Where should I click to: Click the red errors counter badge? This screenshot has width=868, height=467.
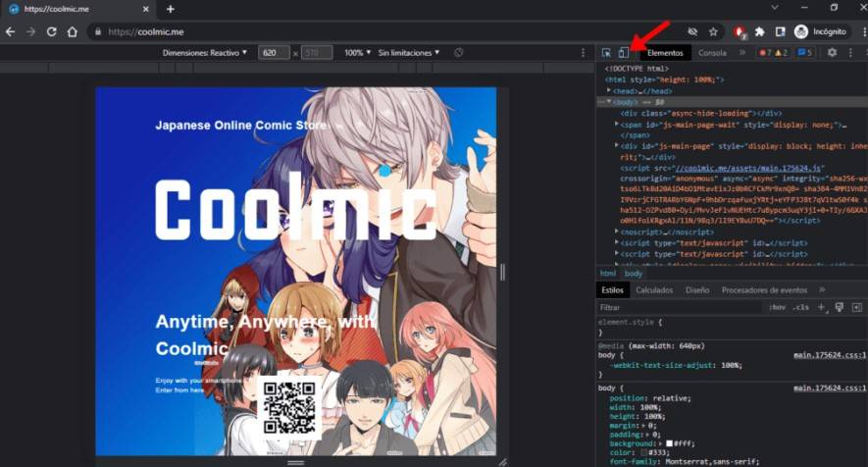[x=766, y=53]
